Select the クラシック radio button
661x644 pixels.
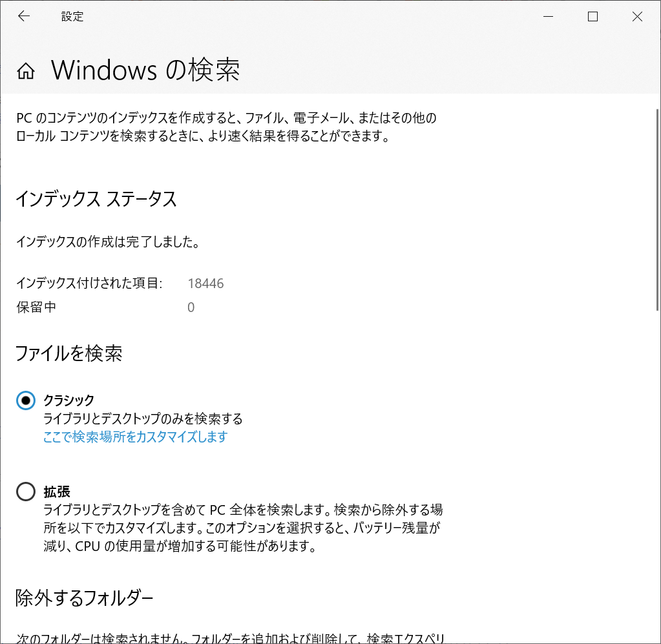coord(26,400)
